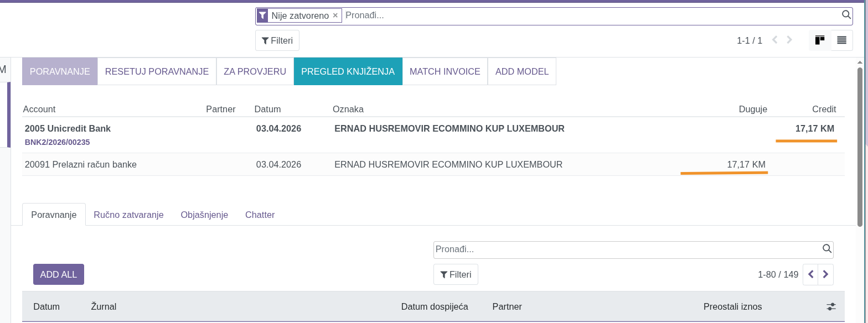This screenshot has height=323, width=868.
Task: Open BNK2/2026/00235 entry link
Action: [58, 142]
